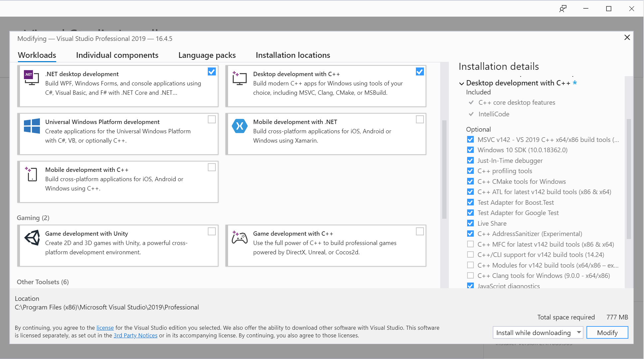
Task: Click the Other Toolsets (6) section heading
Action: (43, 282)
